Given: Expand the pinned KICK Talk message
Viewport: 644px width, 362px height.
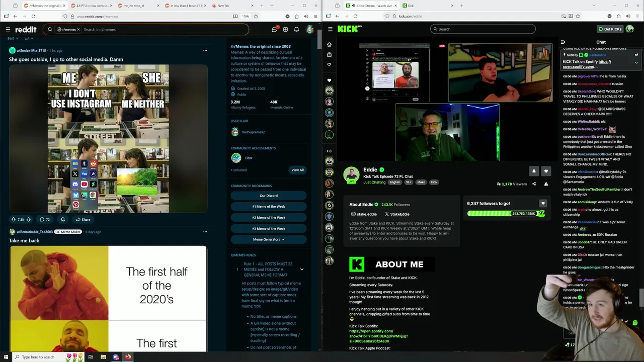Looking at the screenshot, I should click(x=636, y=63).
